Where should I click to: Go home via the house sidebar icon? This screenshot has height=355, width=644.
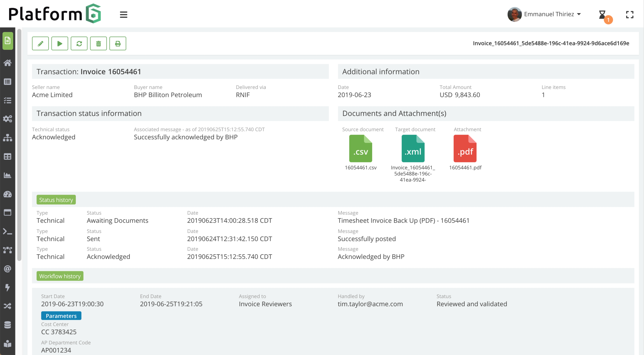[8, 63]
